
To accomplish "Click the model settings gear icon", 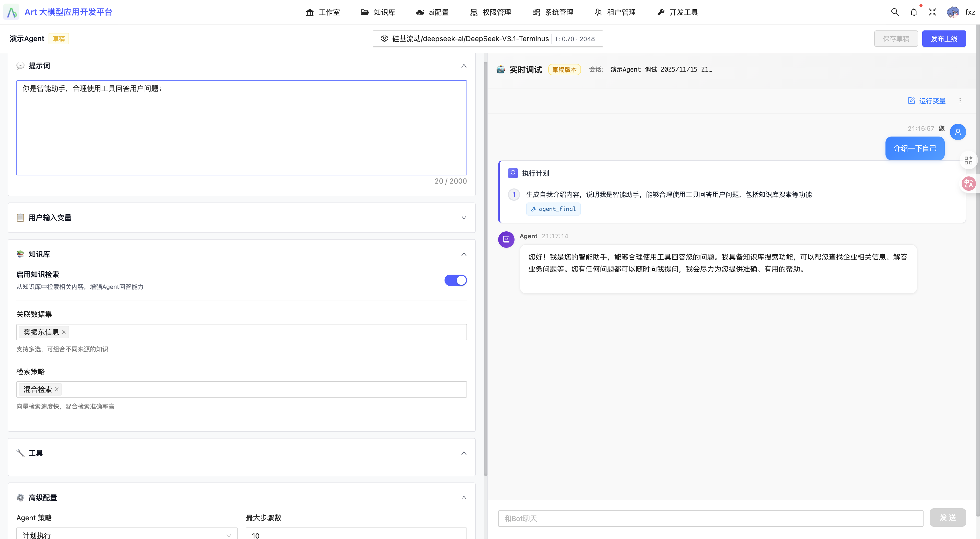I will coord(384,38).
